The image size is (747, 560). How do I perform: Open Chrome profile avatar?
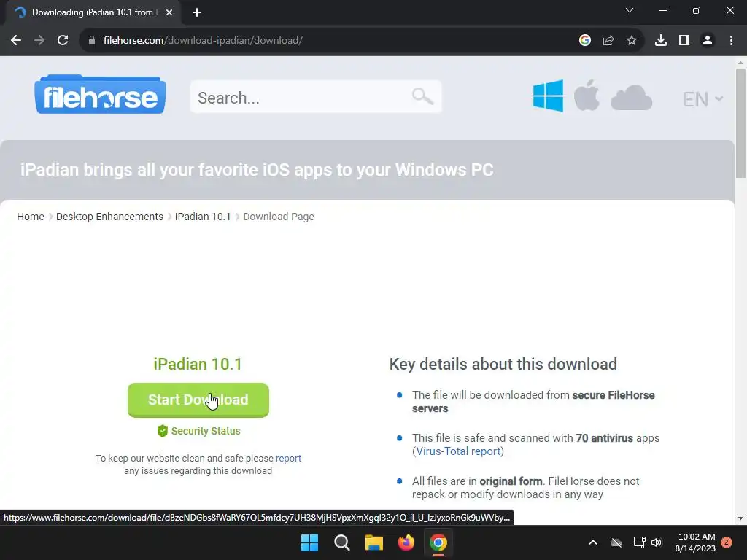point(708,41)
